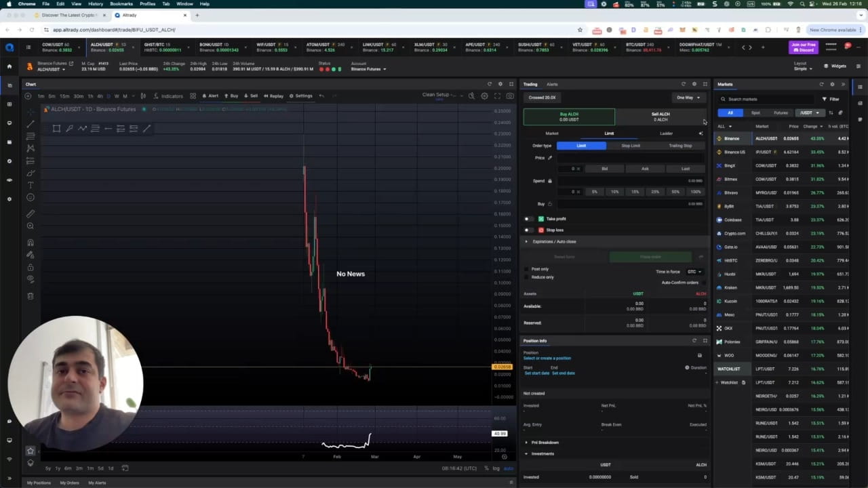Image resolution: width=868 pixels, height=488 pixels.
Task: Click the Sell ALCH button
Action: tap(660, 117)
